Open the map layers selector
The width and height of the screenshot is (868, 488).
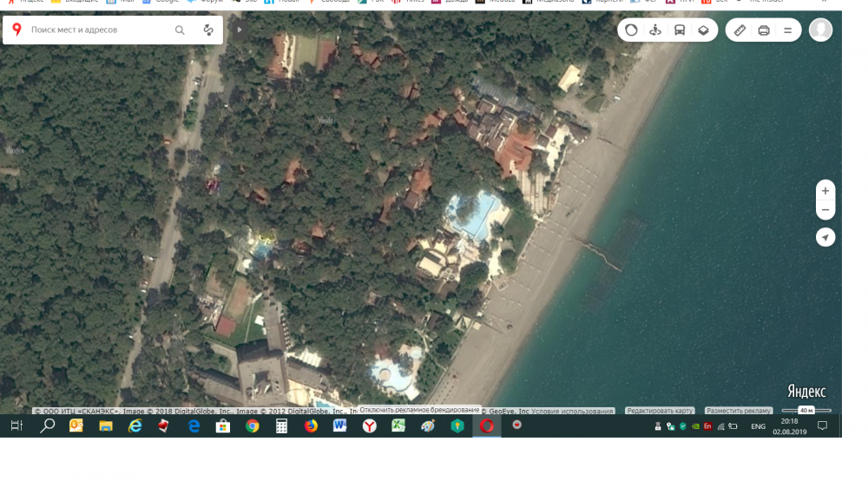point(703,30)
